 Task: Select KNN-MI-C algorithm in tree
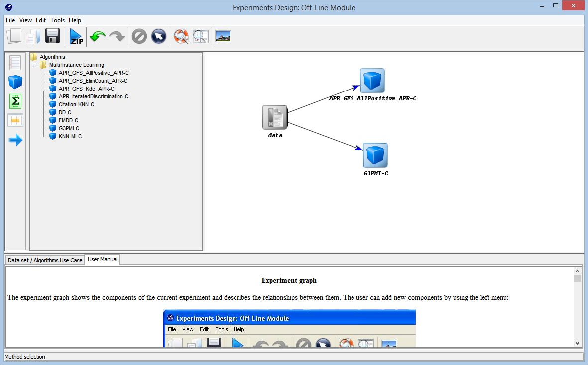[70, 136]
